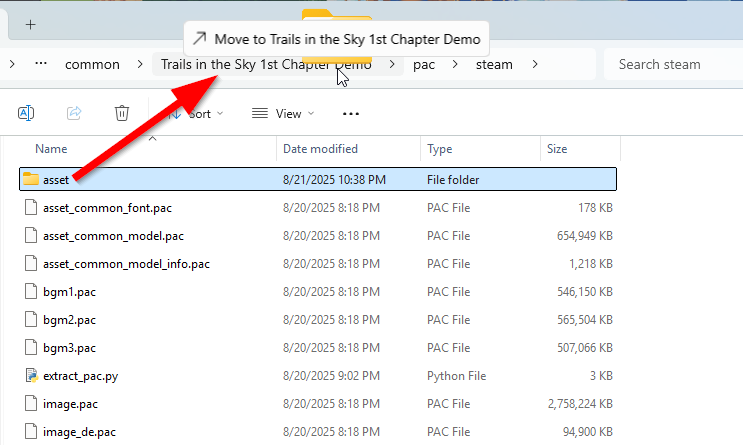Expand chevron after Trails in the Sky breadcrumb

pyautogui.click(x=392, y=64)
